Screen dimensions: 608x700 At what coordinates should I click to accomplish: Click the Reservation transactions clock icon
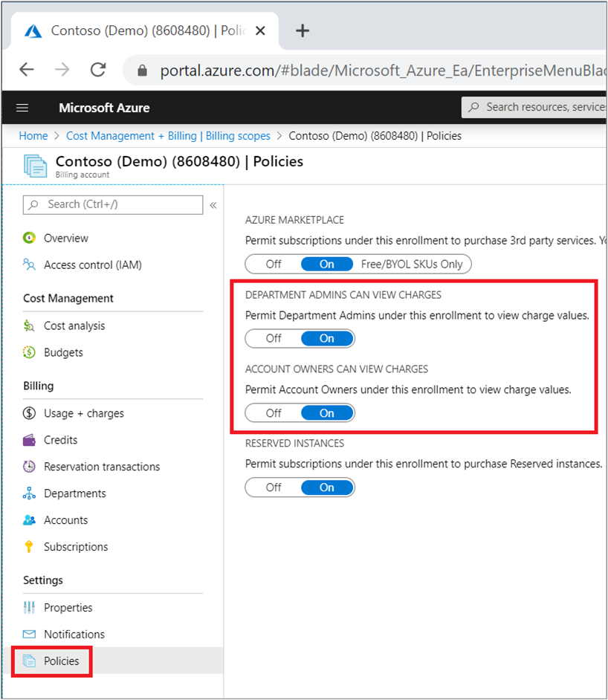coord(29,467)
